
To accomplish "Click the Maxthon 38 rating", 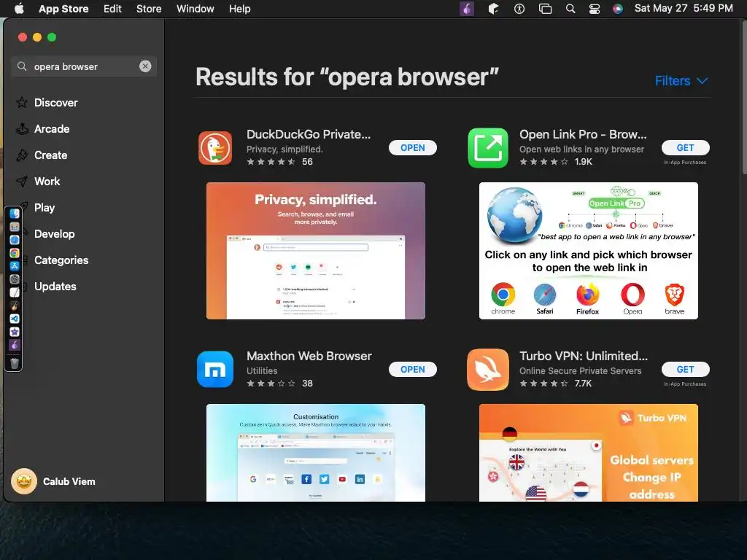I will tap(279, 384).
